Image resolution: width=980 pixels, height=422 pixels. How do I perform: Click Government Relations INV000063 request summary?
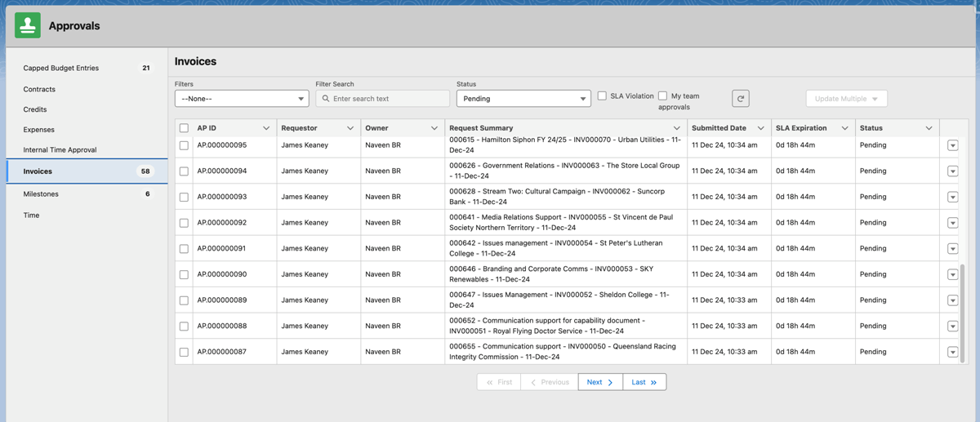tap(564, 171)
